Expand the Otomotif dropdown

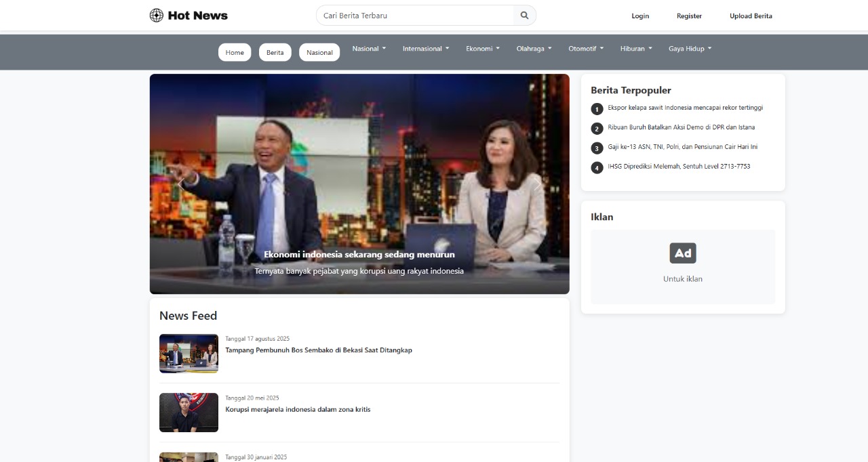click(x=586, y=49)
